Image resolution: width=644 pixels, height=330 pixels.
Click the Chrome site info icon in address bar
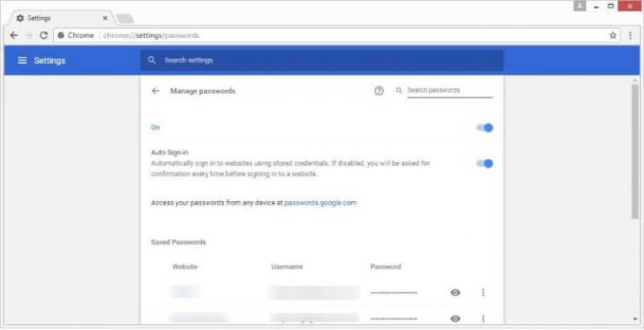(x=61, y=35)
